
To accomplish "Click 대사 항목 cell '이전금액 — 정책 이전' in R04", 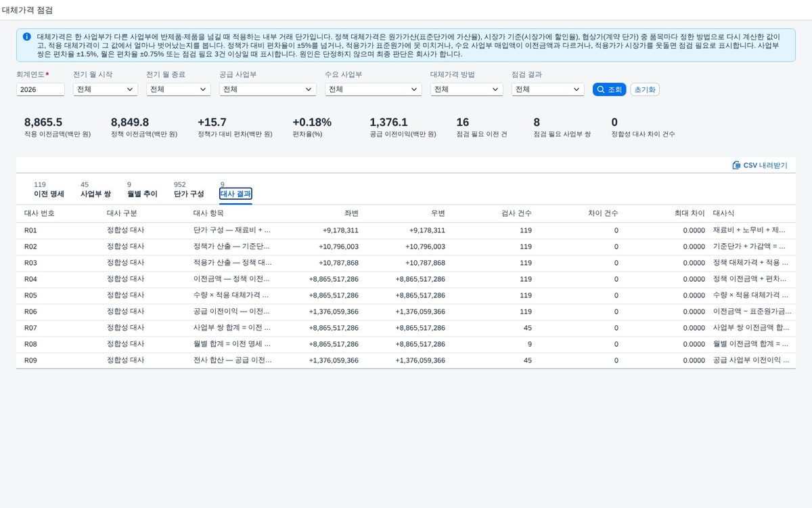I will click(232, 279).
